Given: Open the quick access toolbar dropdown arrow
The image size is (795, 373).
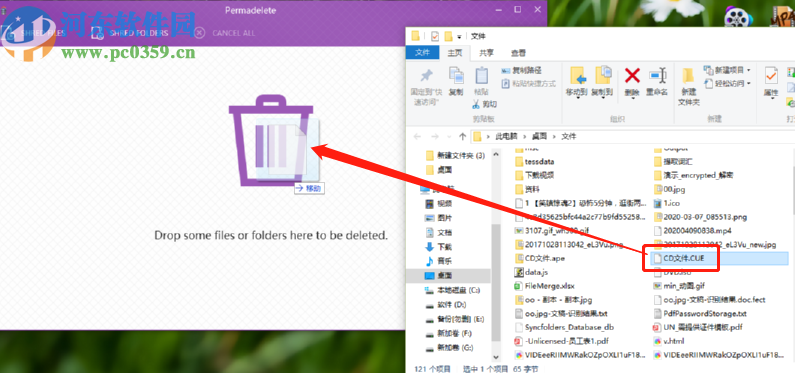Looking at the screenshot, I should click(459, 36).
